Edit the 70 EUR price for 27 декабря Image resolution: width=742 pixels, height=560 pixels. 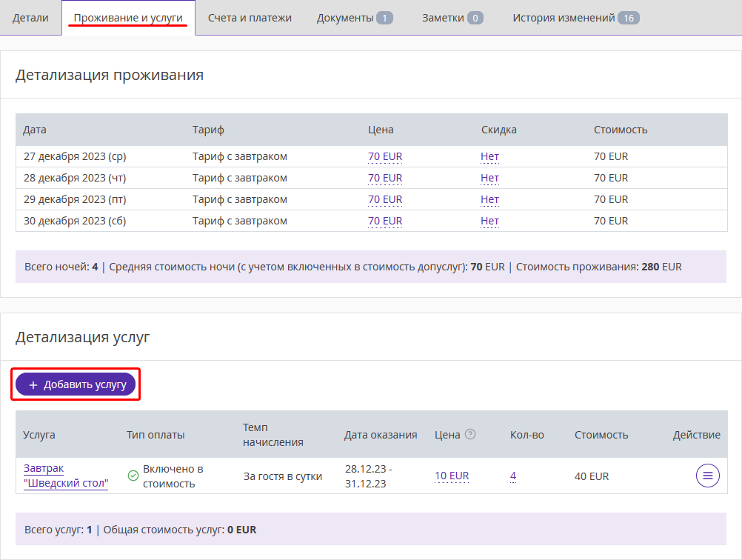pyautogui.click(x=385, y=156)
